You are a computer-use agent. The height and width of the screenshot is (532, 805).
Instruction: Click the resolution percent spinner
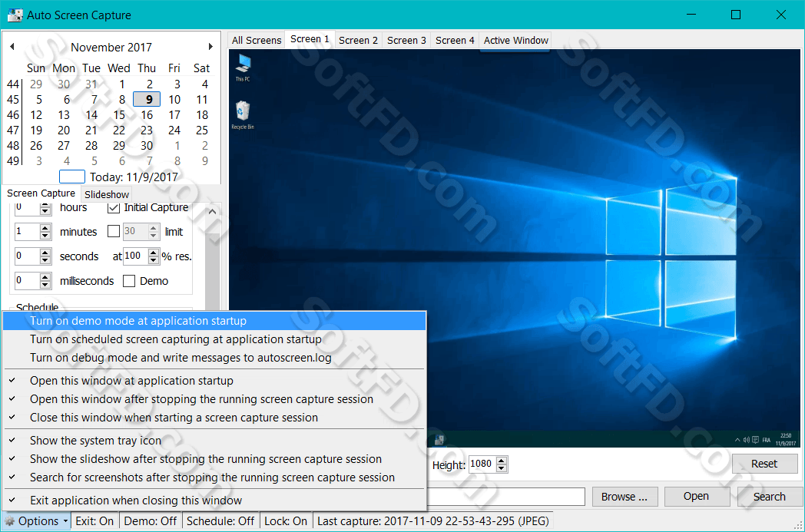[x=154, y=256]
